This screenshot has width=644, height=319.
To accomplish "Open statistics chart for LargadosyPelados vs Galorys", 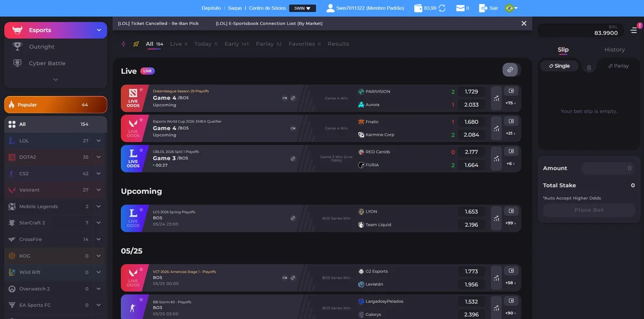I will [496, 308].
